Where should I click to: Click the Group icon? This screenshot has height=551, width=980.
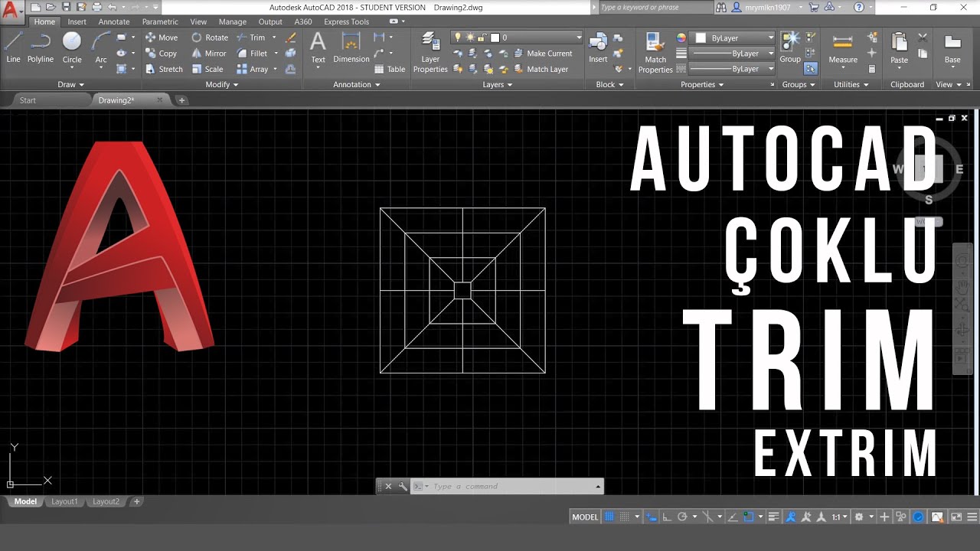click(790, 46)
